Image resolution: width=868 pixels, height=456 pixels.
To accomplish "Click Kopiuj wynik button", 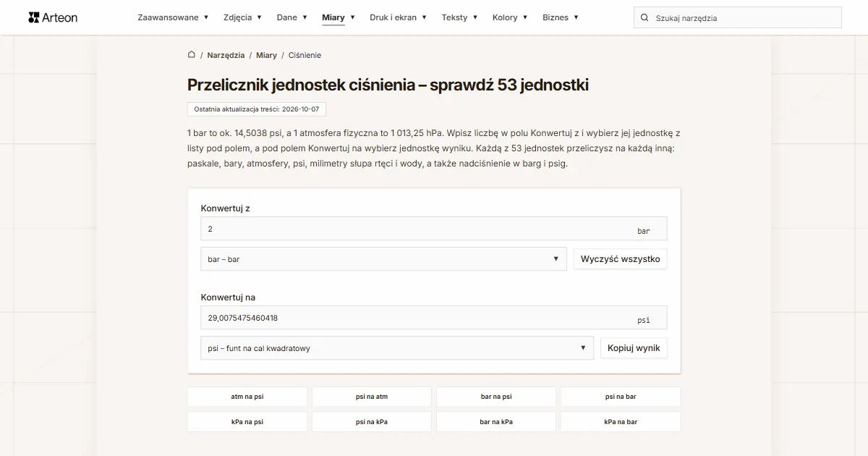I will point(634,348).
